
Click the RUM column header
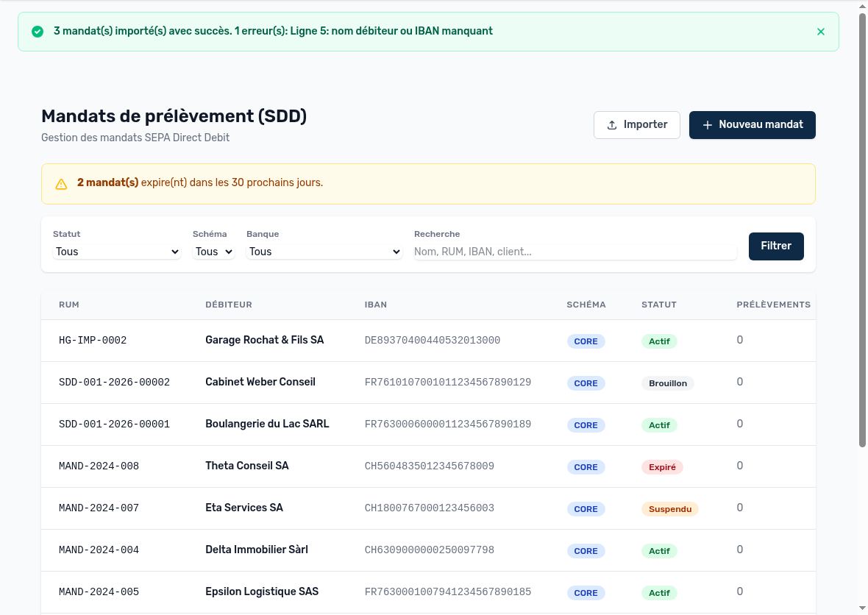(69, 305)
